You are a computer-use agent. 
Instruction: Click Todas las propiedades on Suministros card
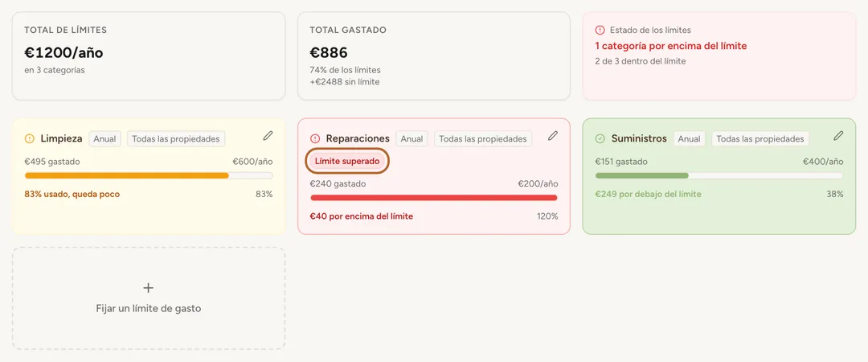(760, 138)
